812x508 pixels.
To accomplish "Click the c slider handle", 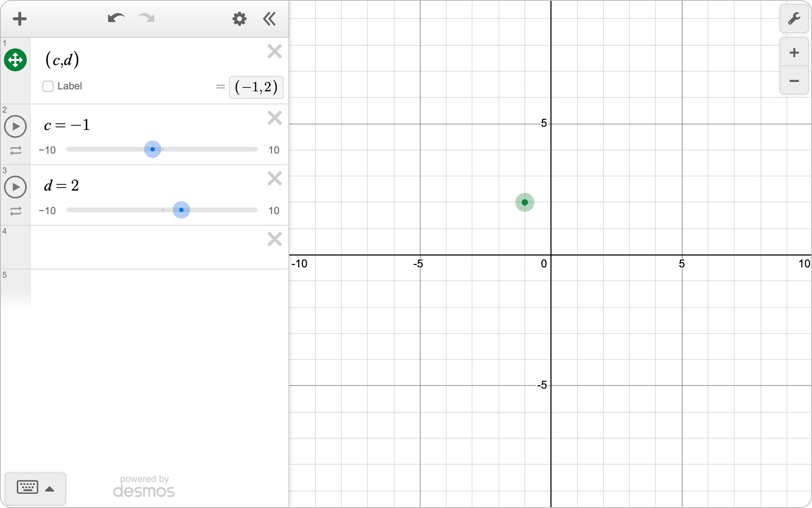I will tap(153, 149).
